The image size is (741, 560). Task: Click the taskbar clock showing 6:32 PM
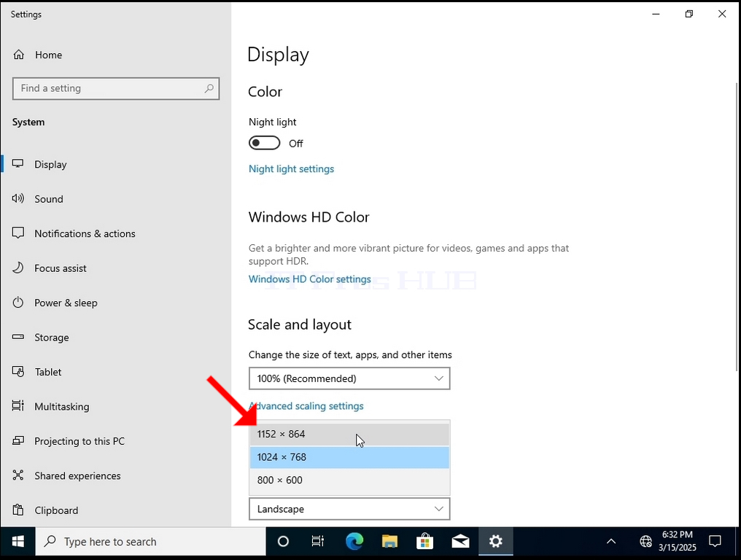tap(678, 542)
